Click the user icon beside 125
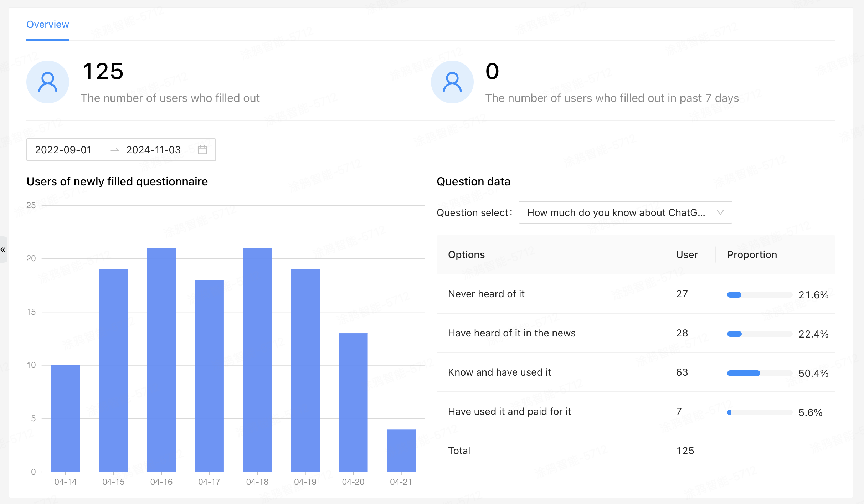The width and height of the screenshot is (864, 504). (x=48, y=82)
